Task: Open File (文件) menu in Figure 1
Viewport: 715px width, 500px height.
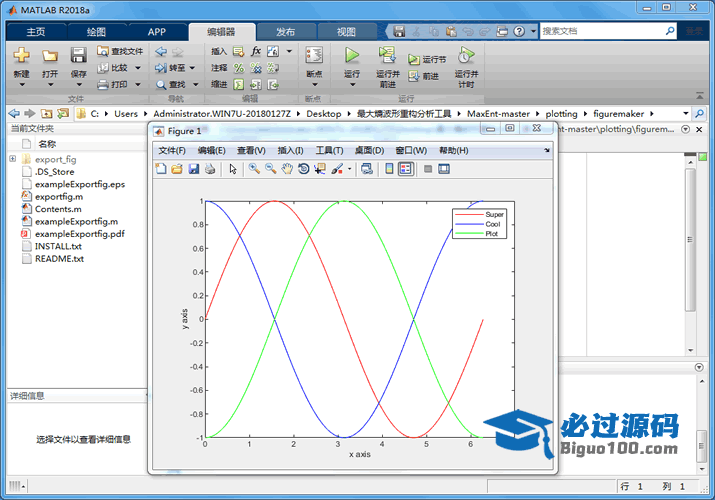Action: coord(172,150)
